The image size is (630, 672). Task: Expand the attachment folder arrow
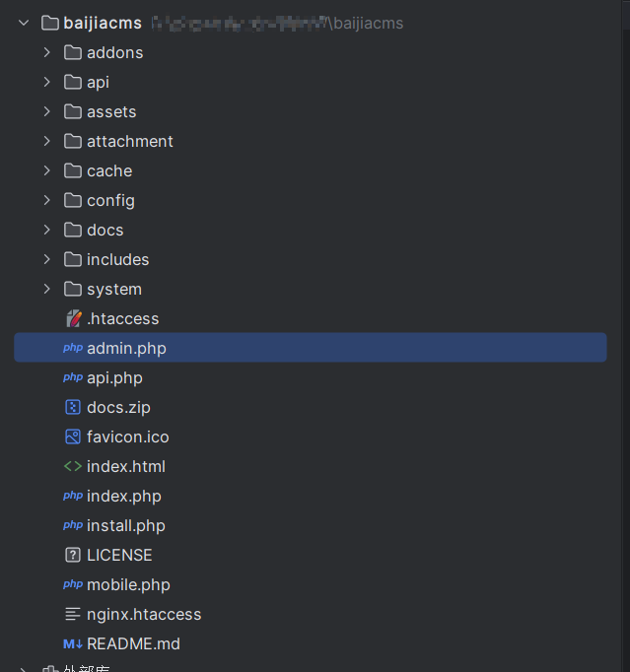click(x=47, y=141)
